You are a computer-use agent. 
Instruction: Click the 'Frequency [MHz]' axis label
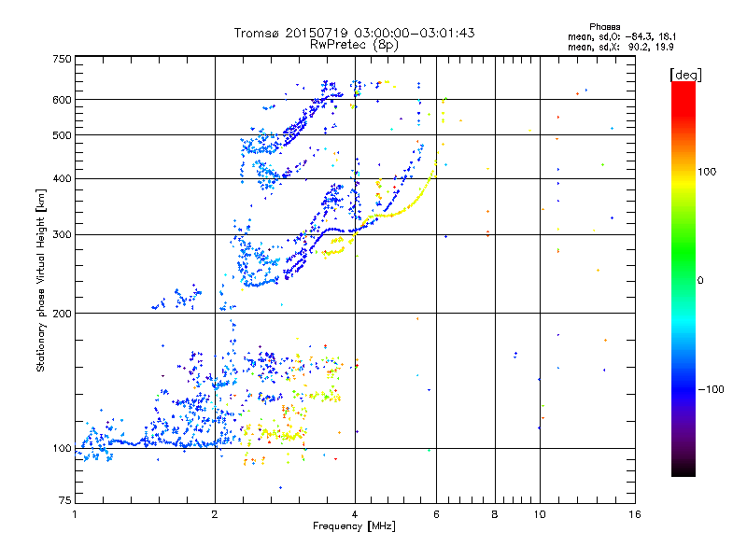[354, 526]
